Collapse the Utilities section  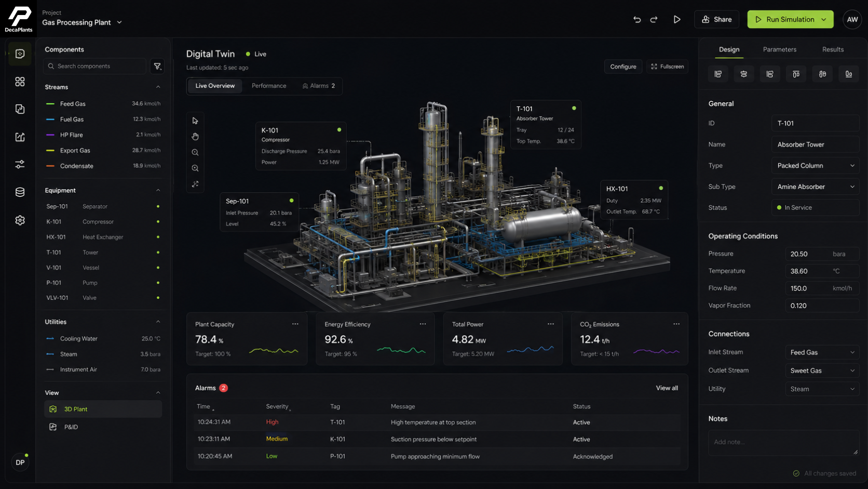[158, 322]
